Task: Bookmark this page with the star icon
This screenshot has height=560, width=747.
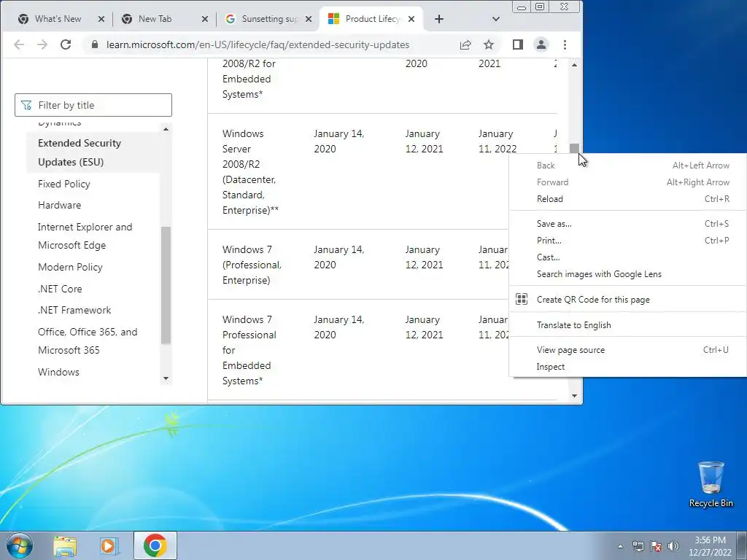Action: point(489,44)
